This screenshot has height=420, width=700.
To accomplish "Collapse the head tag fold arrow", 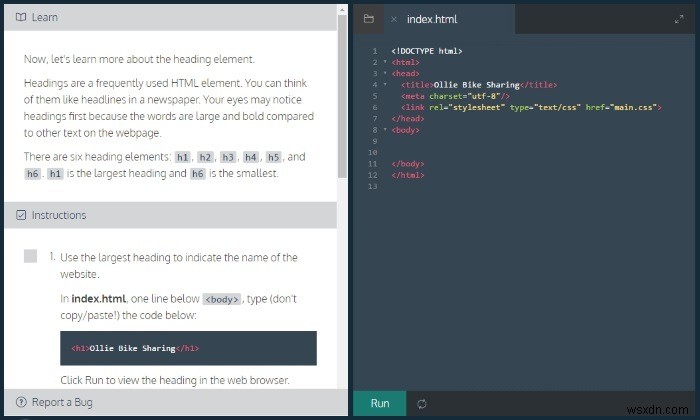I will 385,73.
